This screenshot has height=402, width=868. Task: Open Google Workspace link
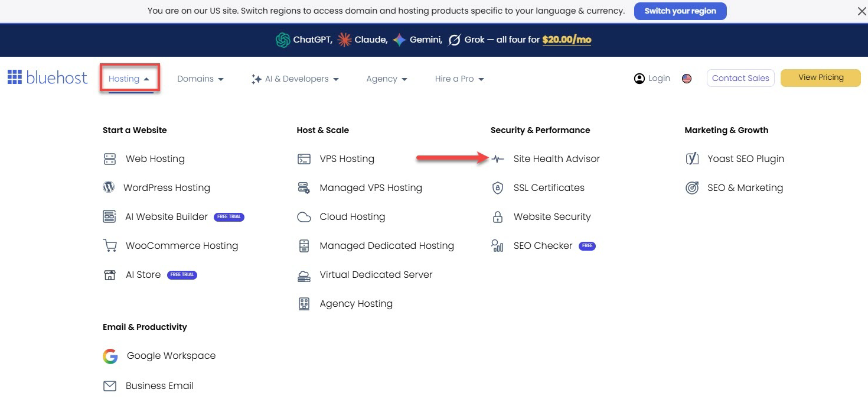[x=171, y=356]
